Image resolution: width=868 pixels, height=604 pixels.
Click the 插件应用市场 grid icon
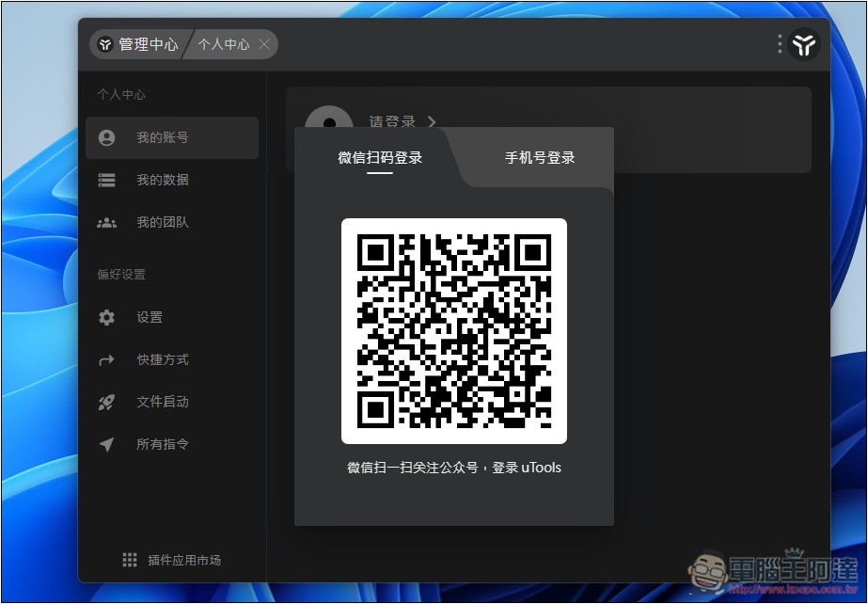(130, 560)
